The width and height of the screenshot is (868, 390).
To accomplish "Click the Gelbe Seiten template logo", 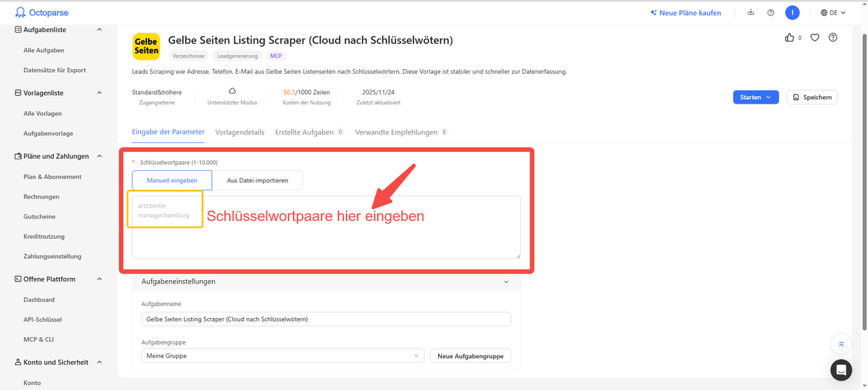I will coord(146,46).
